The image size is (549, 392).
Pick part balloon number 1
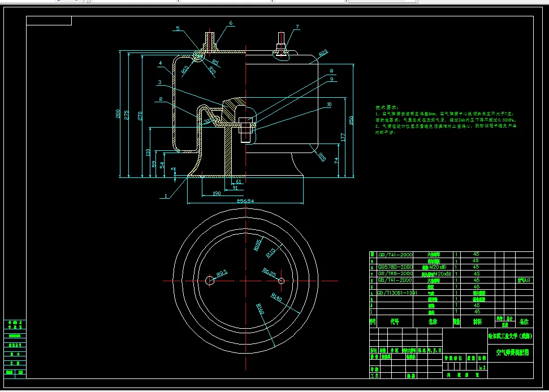166,196
